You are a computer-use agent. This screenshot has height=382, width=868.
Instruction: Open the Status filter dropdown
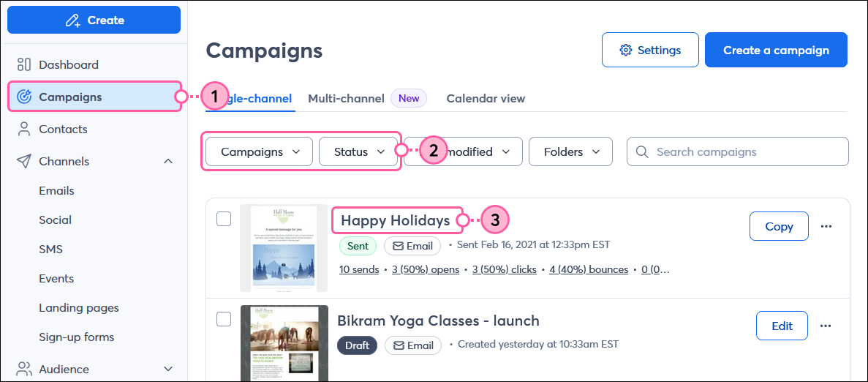tap(358, 152)
